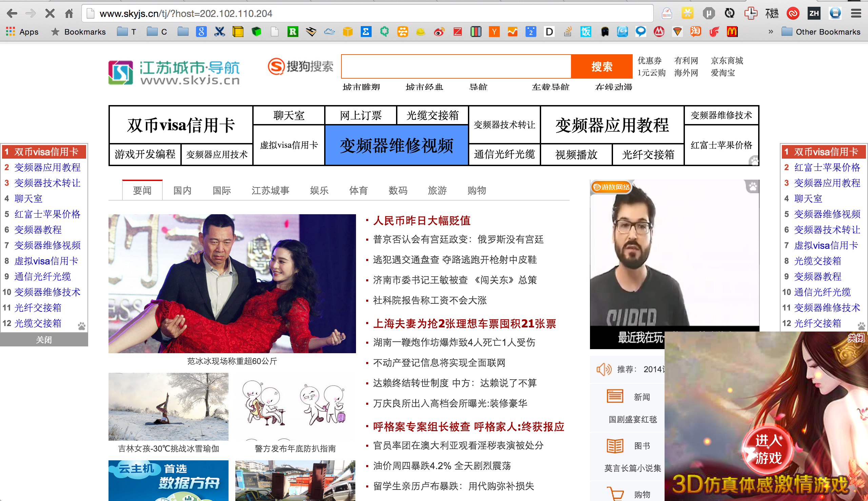This screenshot has width=868, height=501.
Task: Switch to the 体育 news tab
Action: click(x=358, y=190)
